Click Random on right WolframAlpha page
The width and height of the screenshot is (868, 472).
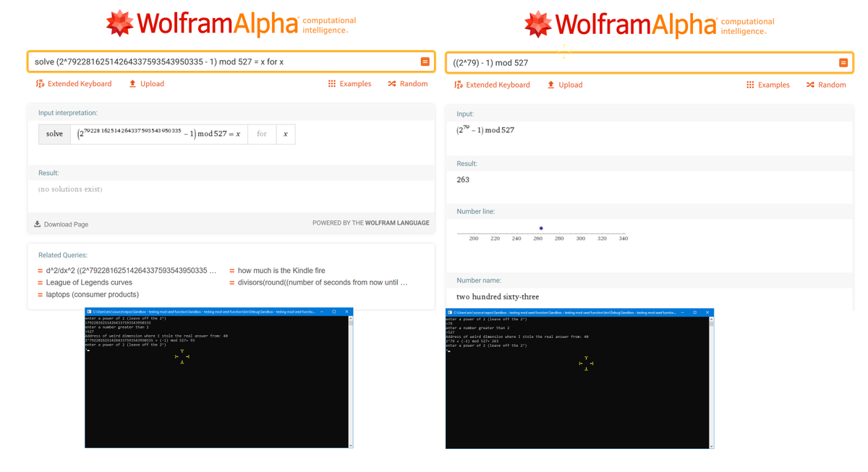(826, 85)
